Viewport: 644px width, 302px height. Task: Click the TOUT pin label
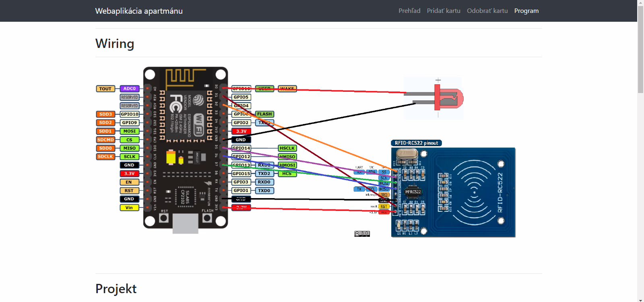tap(105, 89)
